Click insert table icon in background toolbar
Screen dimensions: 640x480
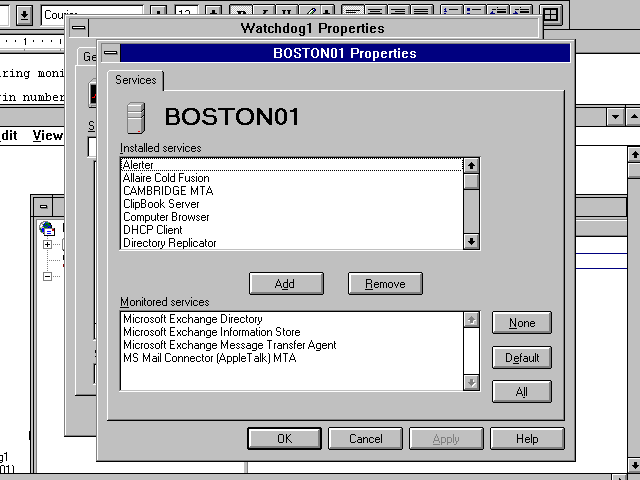[x=550, y=15]
